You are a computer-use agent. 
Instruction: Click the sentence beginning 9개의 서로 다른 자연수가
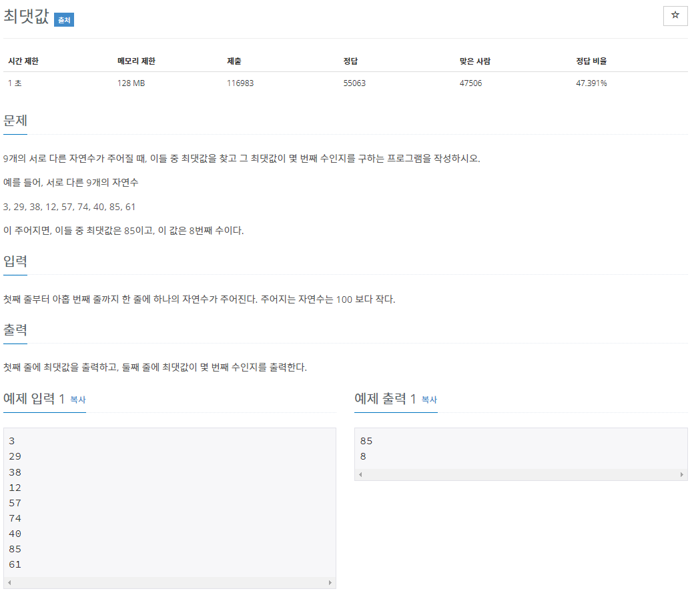[x=242, y=159]
